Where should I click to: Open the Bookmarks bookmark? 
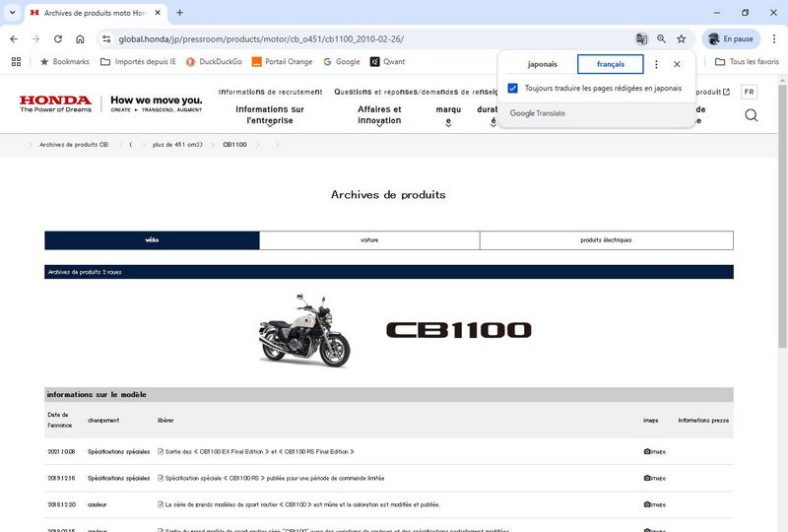(x=64, y=62)
